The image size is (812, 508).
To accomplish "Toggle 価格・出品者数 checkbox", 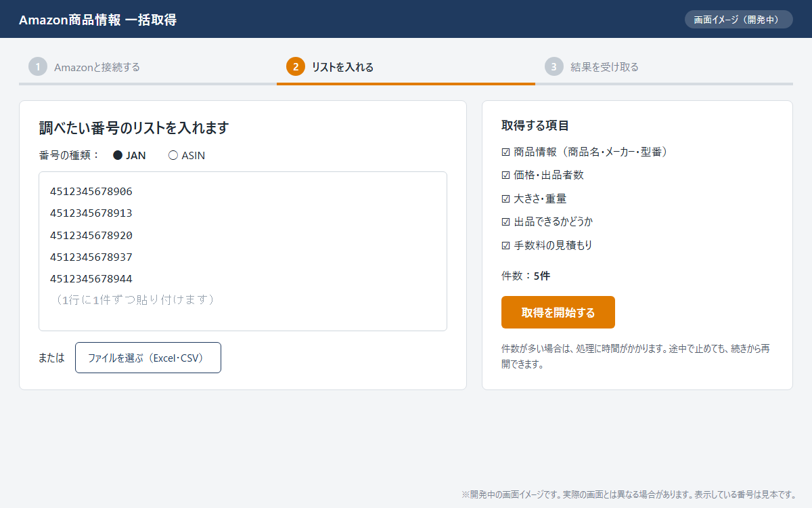I will click(505, 175).
